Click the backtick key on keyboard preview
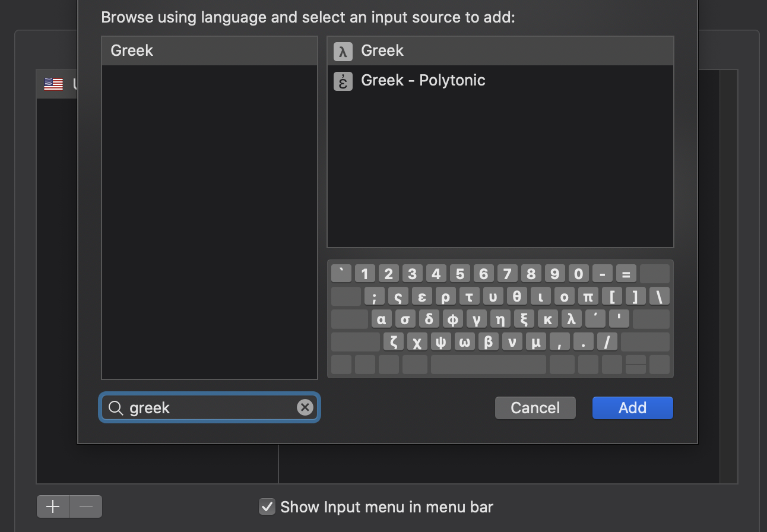The image size is (767, 532). [x=341, y=274]
